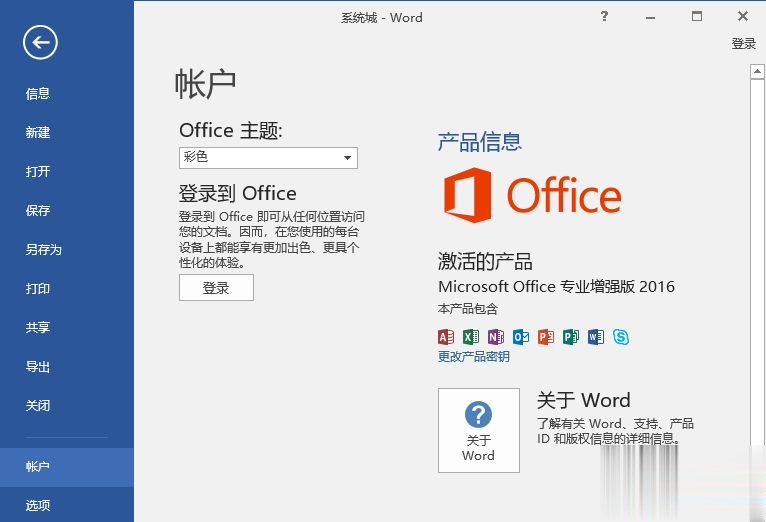Screen dimensions: 766x522
Task: Open the 关于 Word button
Action: (x=478, y=430)
